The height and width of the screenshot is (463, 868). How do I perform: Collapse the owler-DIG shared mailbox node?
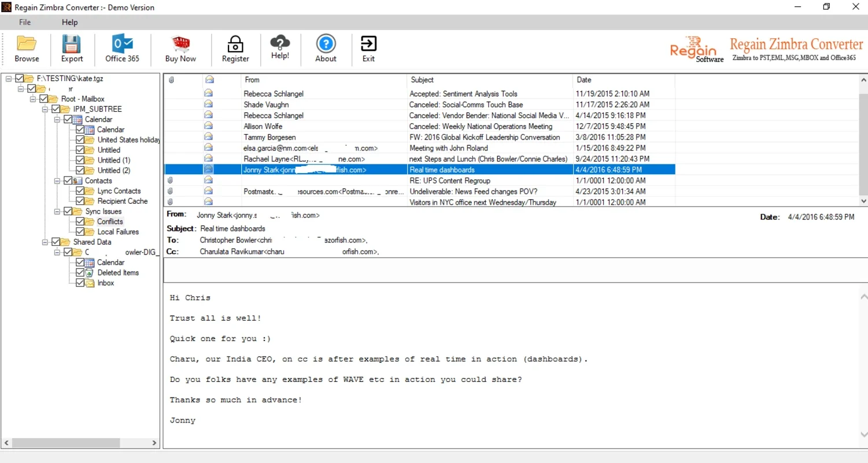[57, 252]
